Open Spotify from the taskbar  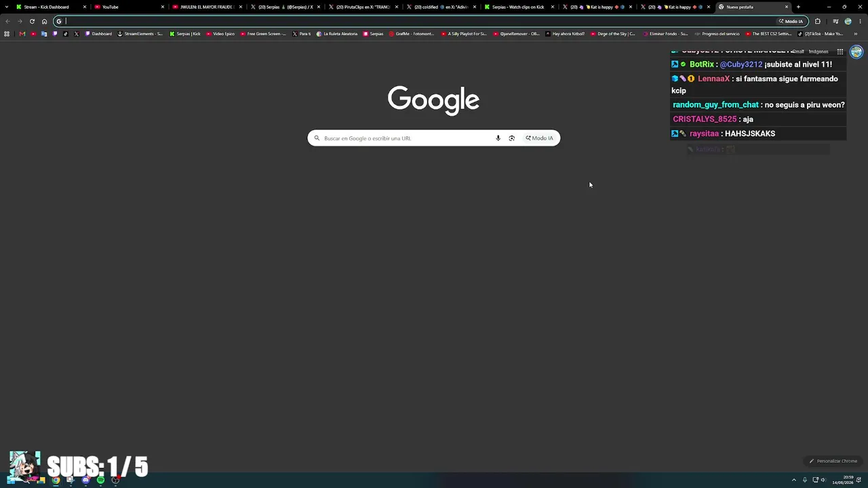pyautogui.click(x=100, y=480)
